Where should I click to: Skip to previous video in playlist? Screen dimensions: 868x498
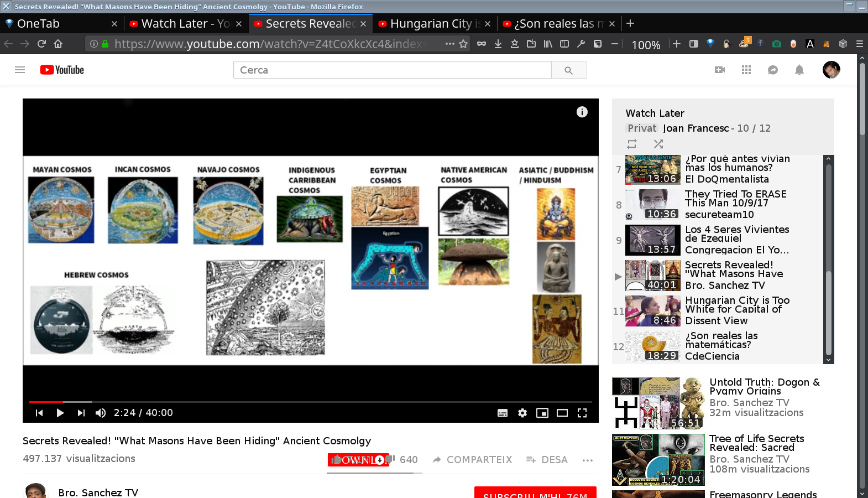(x=39, y=413)
